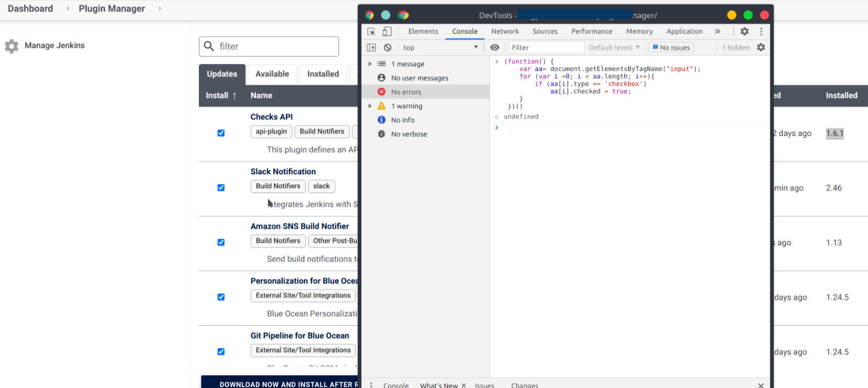
Task: Click the Manage Jenkins gear icon
Action: (12, 46)
